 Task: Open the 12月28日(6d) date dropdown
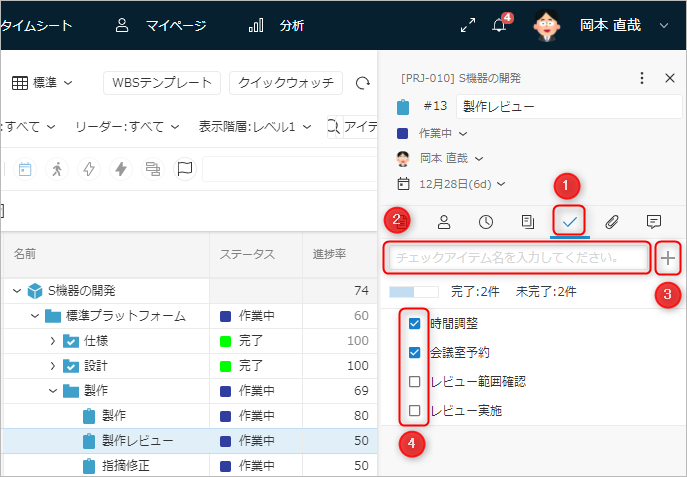click(x=461, y=183)
